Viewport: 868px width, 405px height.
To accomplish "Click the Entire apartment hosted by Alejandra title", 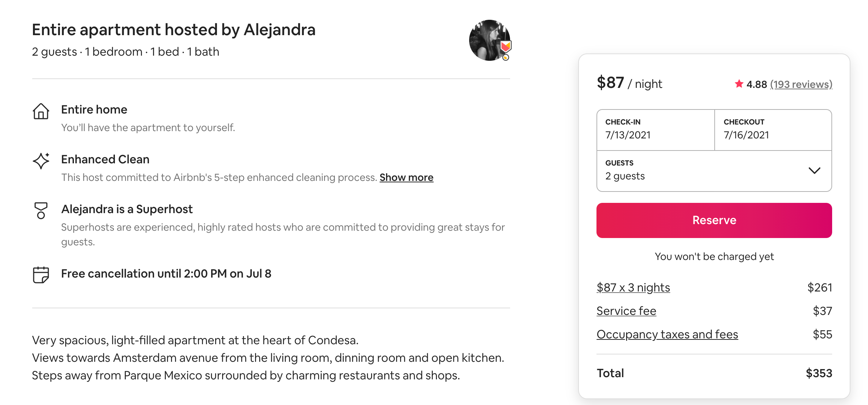I will click(173, 30).
